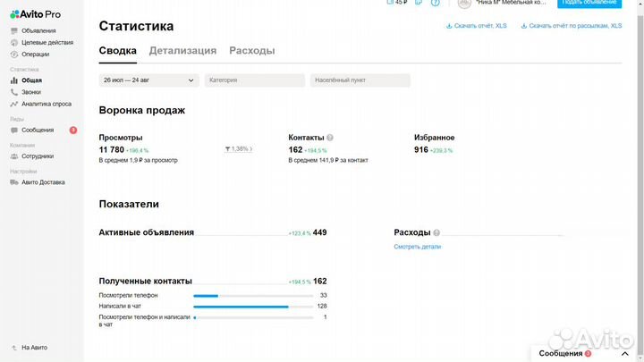
Task: Click the Активные объявления value 449
Action: (x=319, y=232)
